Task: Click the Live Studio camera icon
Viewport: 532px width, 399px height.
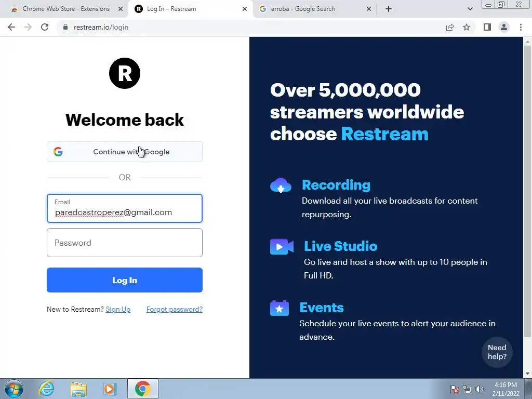Action: tap(282, 247)
